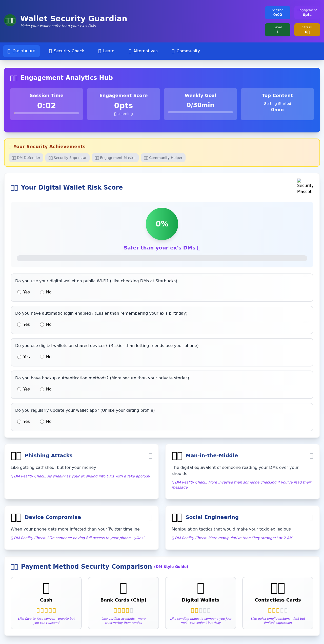Click the Device Compromise card icon
Image resolution: width=324 pixels, height=644 pixels.
[16, 517]
